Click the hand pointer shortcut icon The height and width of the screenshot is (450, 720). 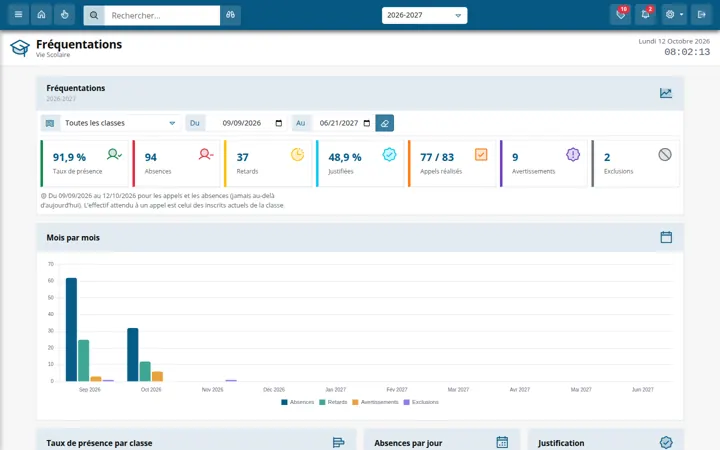64,15
